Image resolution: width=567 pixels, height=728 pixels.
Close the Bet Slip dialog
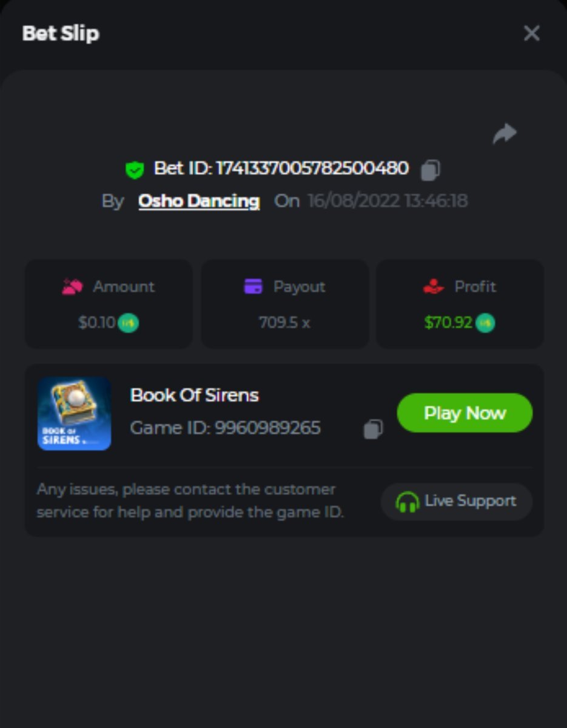pyautogui.click(x=531, y=33)
